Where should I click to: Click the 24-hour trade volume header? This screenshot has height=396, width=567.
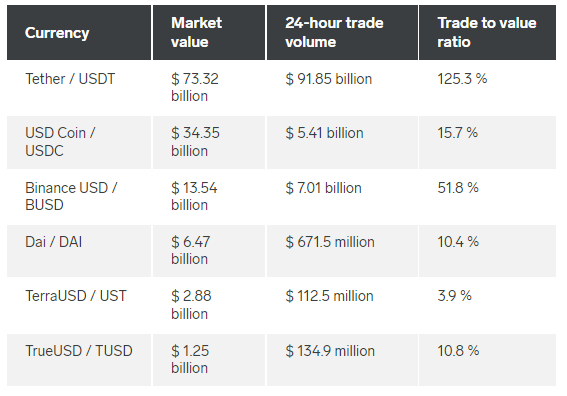[x=342, y=33]
